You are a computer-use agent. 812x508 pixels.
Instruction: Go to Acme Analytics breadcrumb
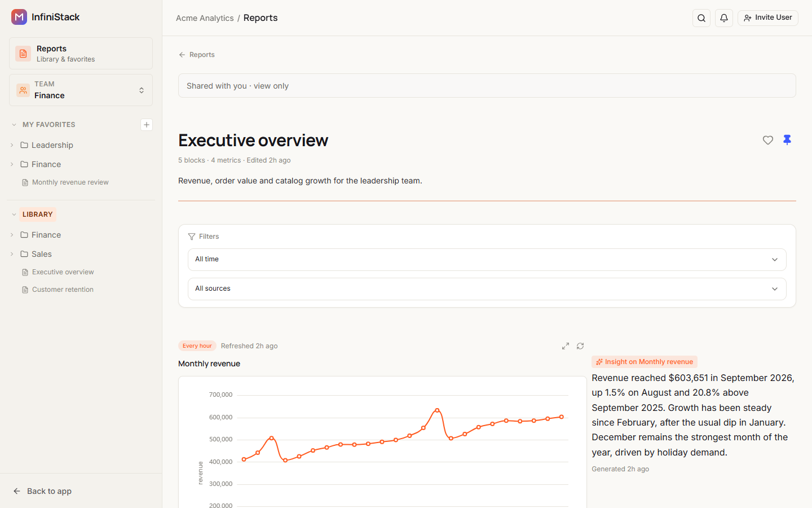[205, 18]
